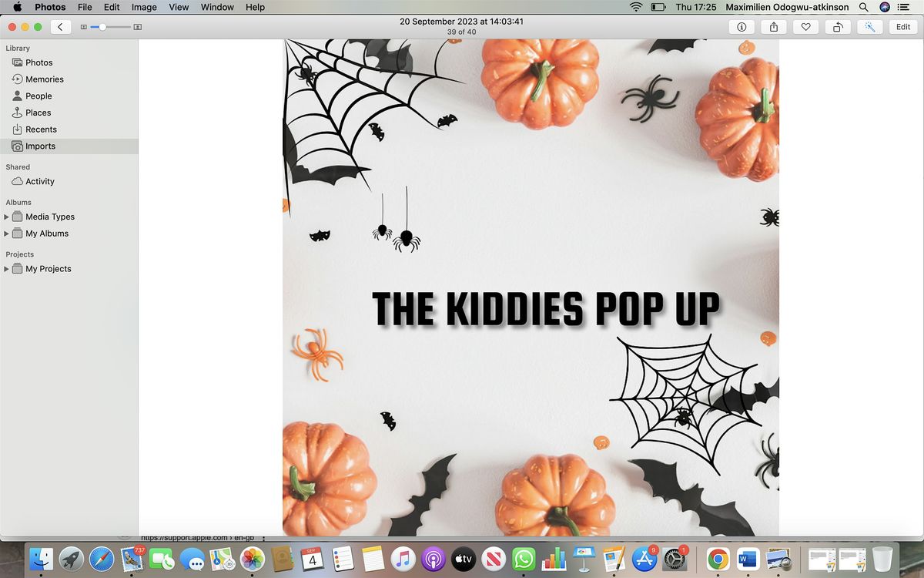Click the Edit button in toolbar
This screenshot has width=924, height=578.
pyautogui.click(x=903, y=27)
